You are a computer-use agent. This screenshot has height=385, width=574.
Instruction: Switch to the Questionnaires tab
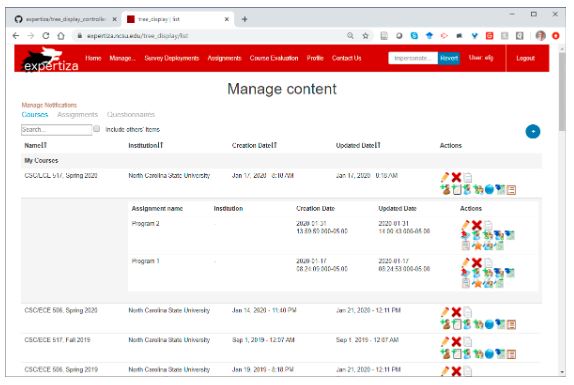pos(131,115)
